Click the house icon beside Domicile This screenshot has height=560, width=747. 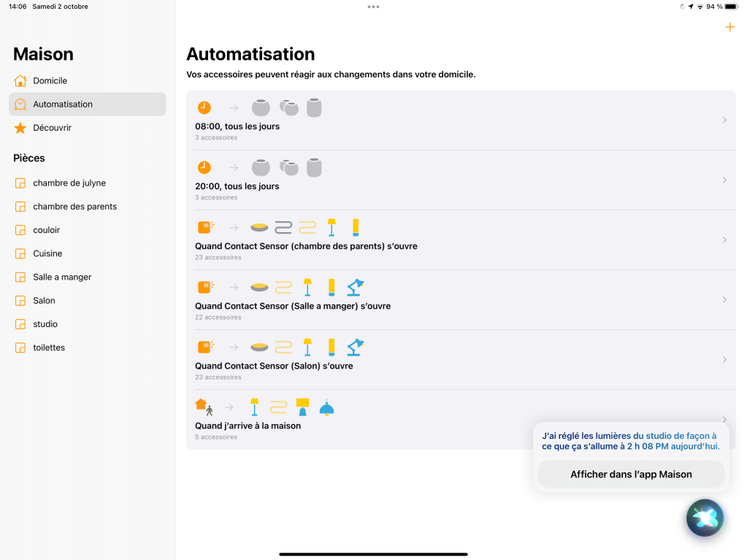click(20, 80)
